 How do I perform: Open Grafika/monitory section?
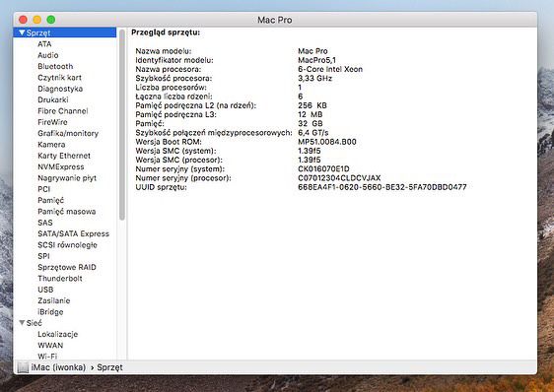[68, 133]
